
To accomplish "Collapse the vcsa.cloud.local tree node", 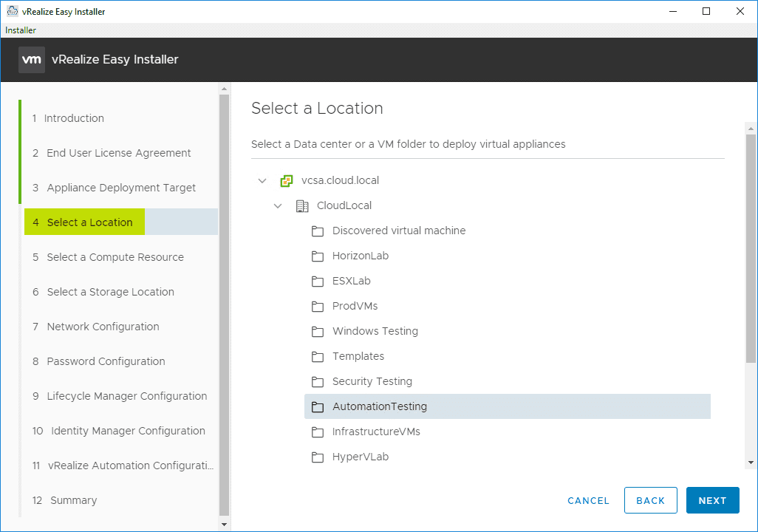I will click(x=262, y=180).
